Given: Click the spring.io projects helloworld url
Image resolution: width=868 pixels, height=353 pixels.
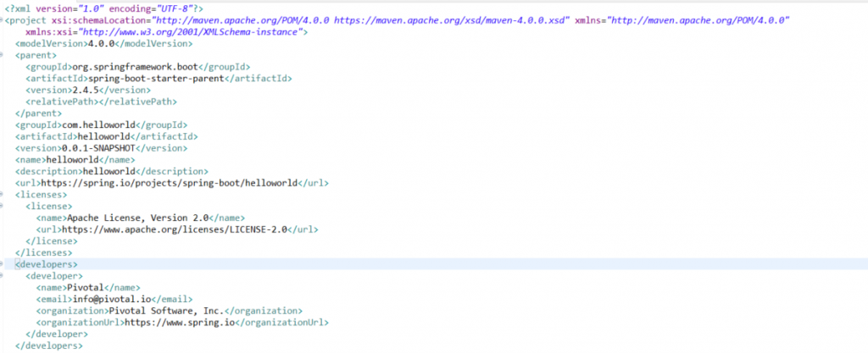Looking at the screenshot, I should (x=169, y=183).
